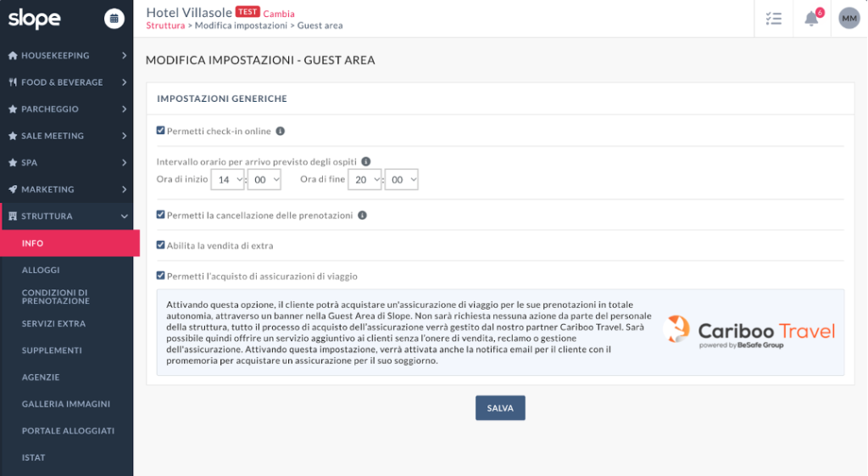Toggle the Permetti check-in online checkbox

coord(161,131)
